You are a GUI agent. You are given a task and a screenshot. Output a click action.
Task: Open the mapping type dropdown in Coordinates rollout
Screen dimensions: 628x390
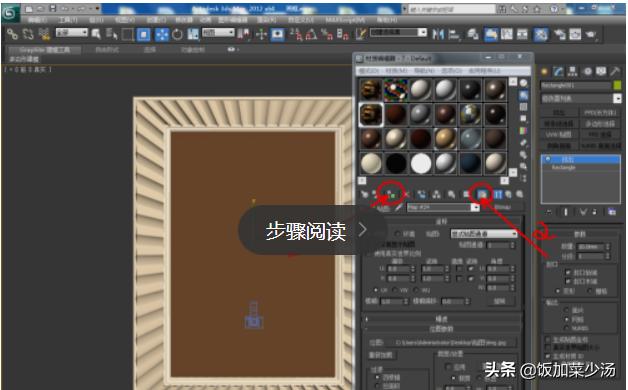pyautogui.click(x=484, y=233)
